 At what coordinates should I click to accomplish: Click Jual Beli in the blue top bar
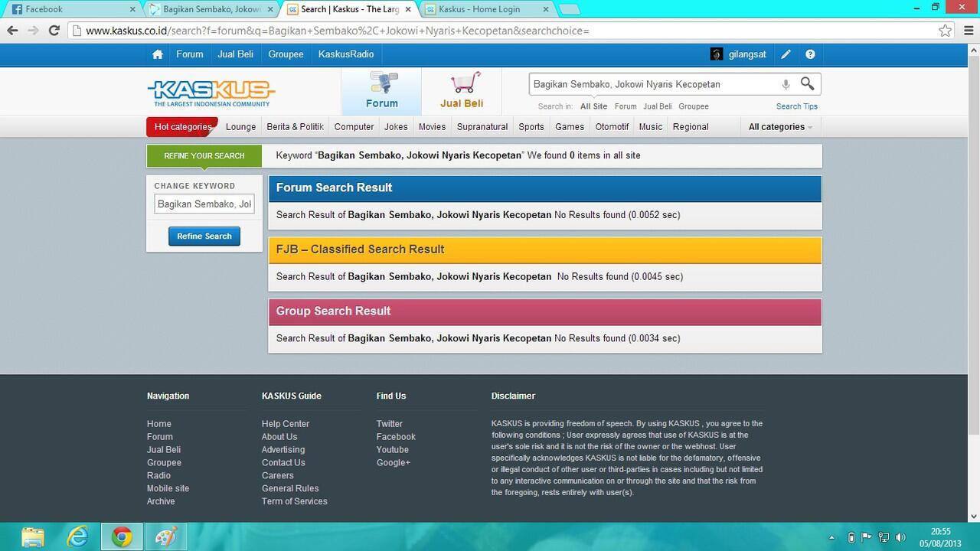(235, 54)
